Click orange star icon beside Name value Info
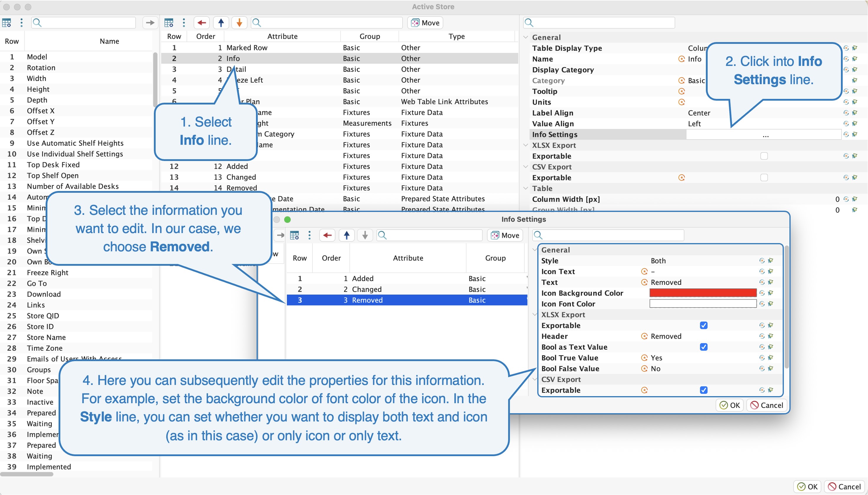This screenshot has height=495, width=868. [x=681, y=59]
